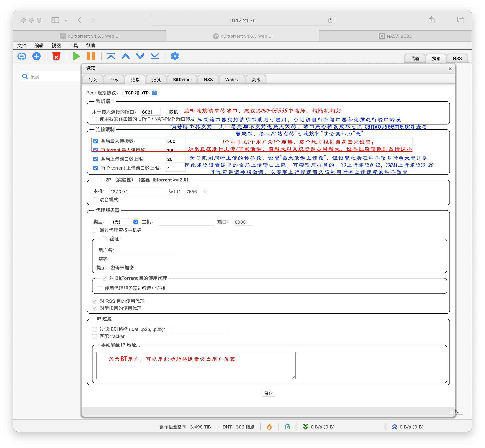Switch to the Web UI options tab
The image size is (485, 448).
click(232, 80)
